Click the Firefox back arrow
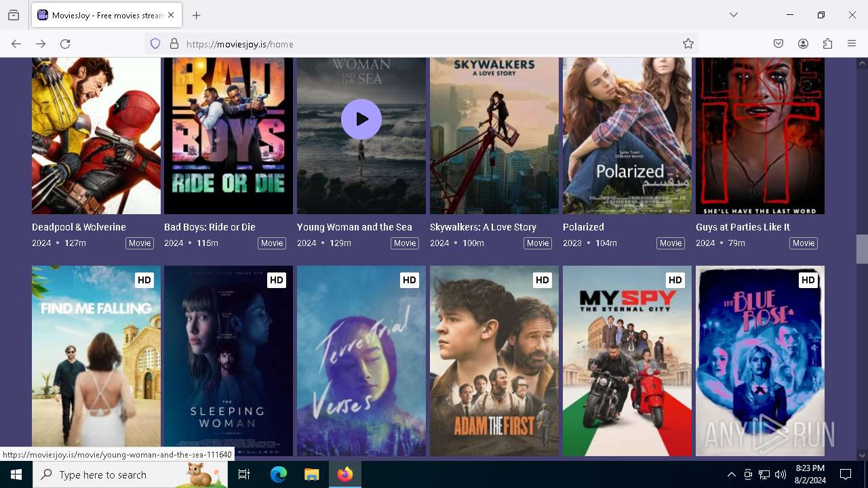 [16, 44]
